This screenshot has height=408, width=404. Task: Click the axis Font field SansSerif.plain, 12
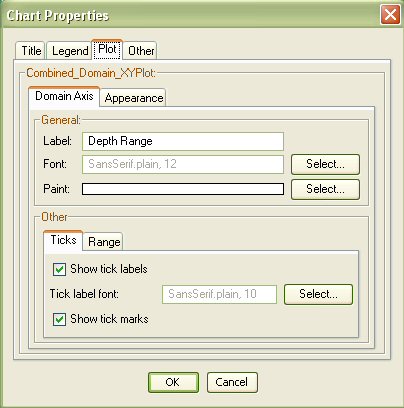(x=183, y=164)
